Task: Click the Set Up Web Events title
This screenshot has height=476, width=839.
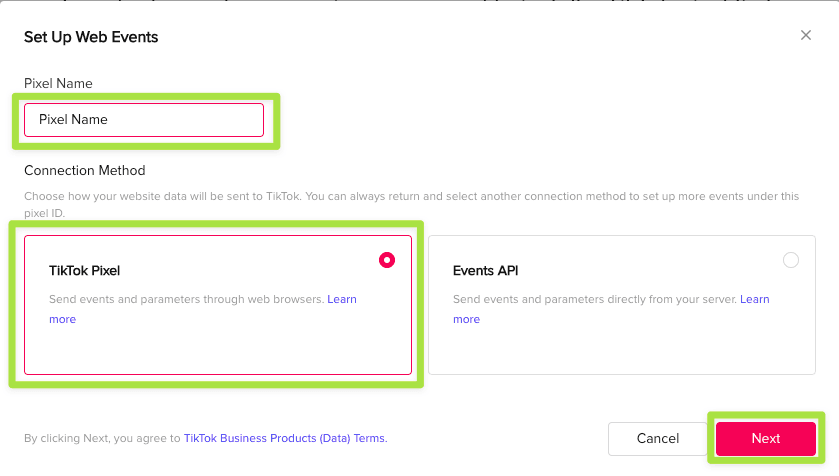Action: click(x=91, y=37)
